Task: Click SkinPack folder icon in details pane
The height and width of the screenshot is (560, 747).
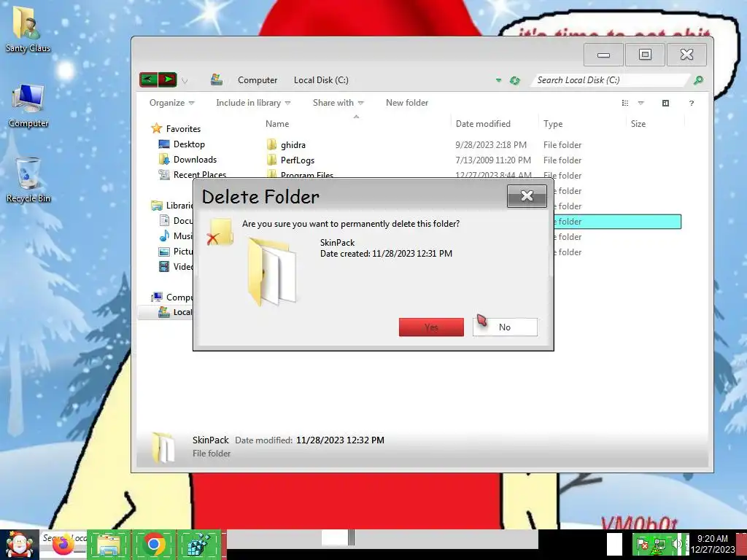Action: pos(163,447)
